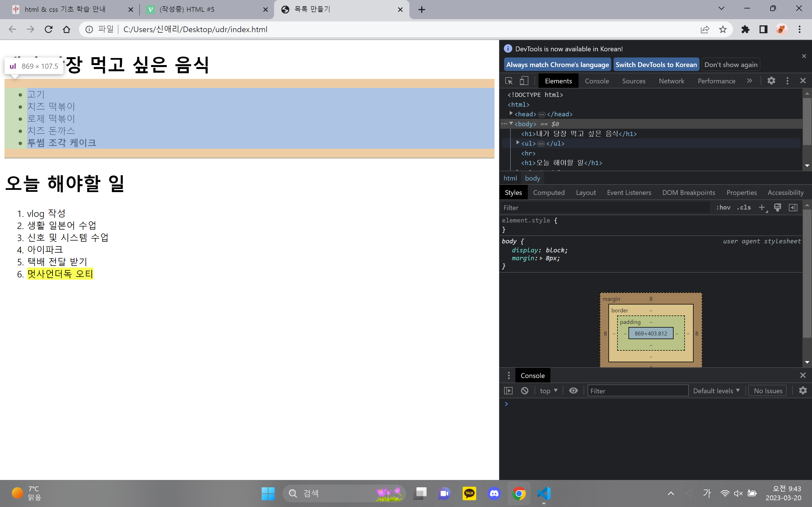This screenshot has width=812, height=507.
Task: Click the Styles Filter input field
Action: coord(604,208)
